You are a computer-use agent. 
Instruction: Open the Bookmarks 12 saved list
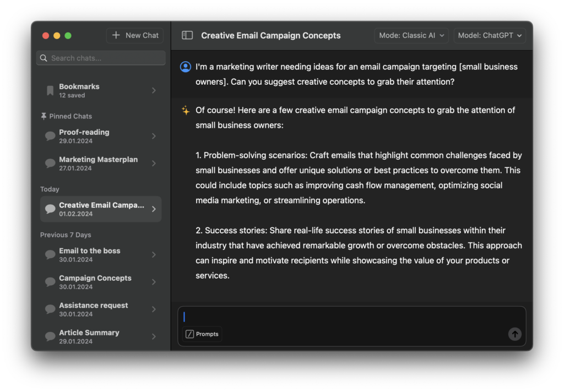pyautogui.click(x=101, y=91)
